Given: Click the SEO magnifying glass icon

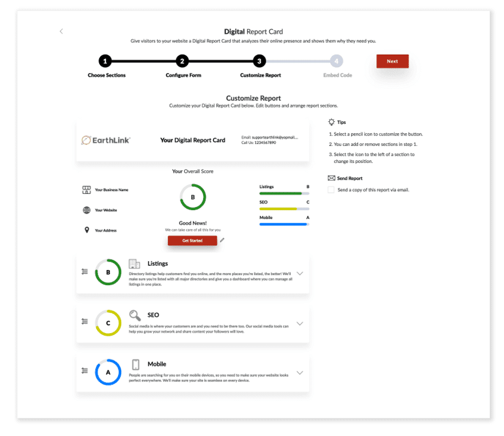Looking at the screenshot, I should [135, 315].
